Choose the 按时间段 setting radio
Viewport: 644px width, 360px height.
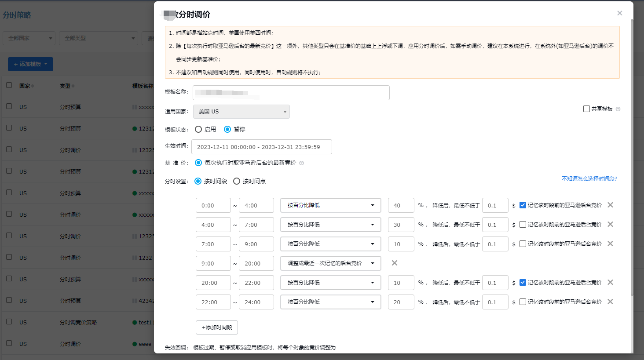(x=198, y=181)
